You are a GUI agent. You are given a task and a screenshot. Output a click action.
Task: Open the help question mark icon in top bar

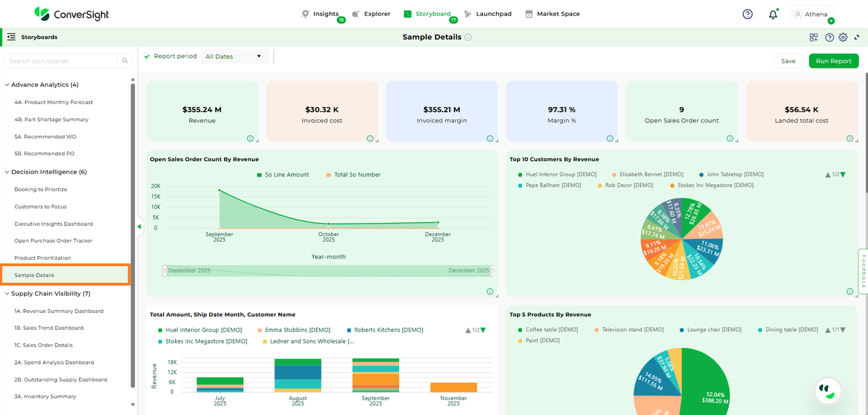[x=748, y=14]
